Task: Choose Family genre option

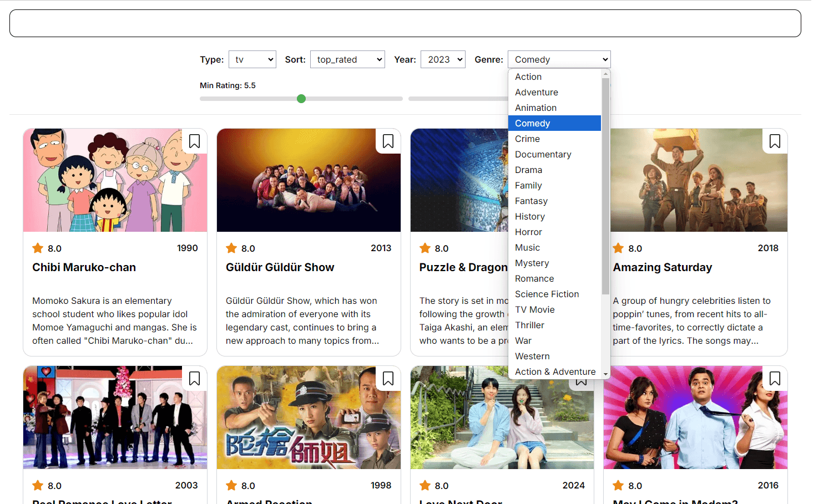Action: tap(554, 185)
